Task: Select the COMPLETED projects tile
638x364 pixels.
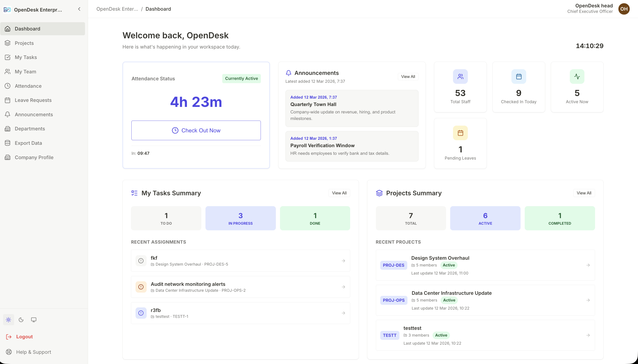Action: [x=560, y=218]
